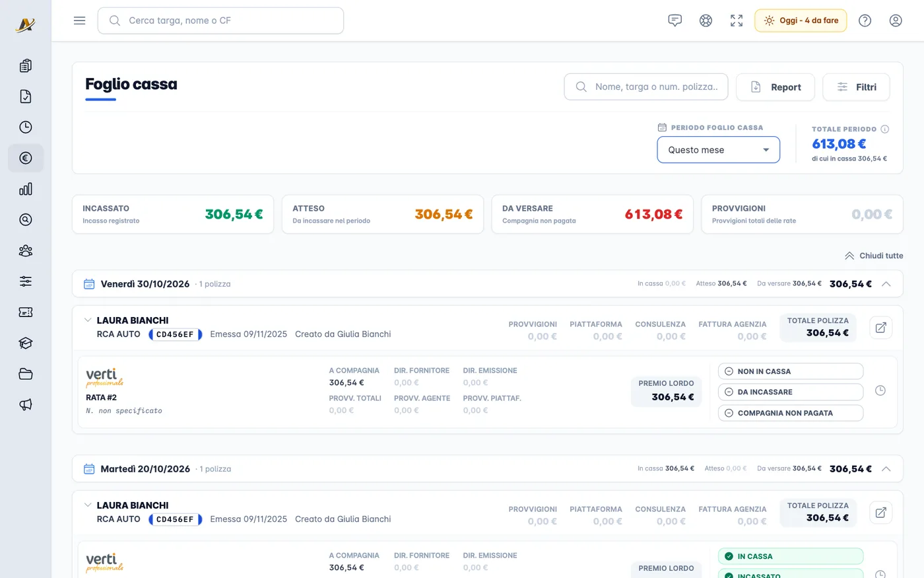The image size is (924, 578).
Task: Open the bar chart statistics sidebar icon
Action: [26, 189]
